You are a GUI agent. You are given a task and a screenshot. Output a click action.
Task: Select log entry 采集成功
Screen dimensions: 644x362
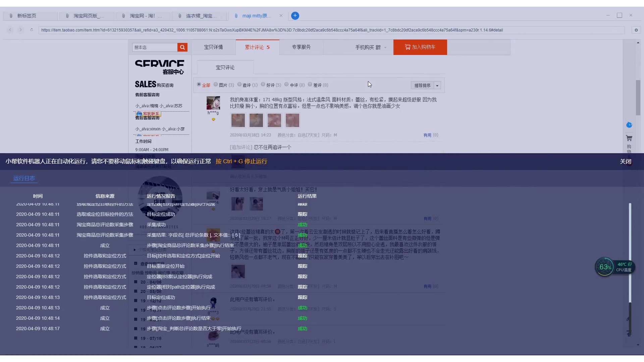pos(156,225)
